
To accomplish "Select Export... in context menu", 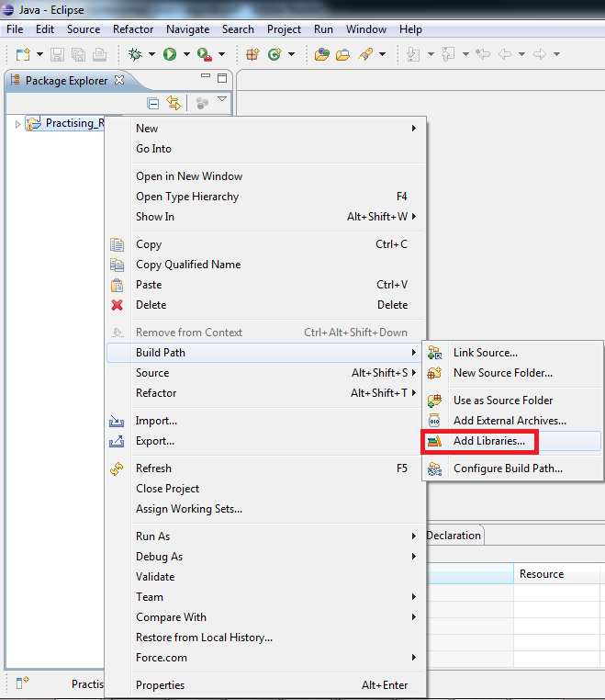I will 264,441.
